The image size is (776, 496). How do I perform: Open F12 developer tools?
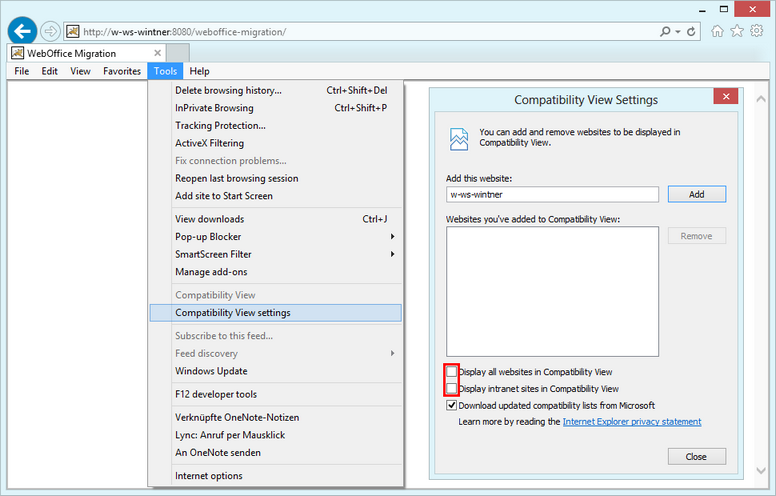(x=276, y=395)
